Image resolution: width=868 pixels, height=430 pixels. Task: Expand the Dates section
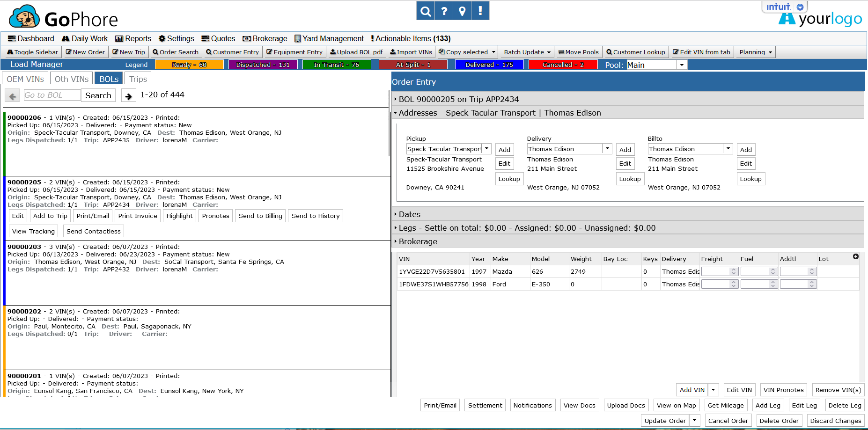[x=628, y=214]
